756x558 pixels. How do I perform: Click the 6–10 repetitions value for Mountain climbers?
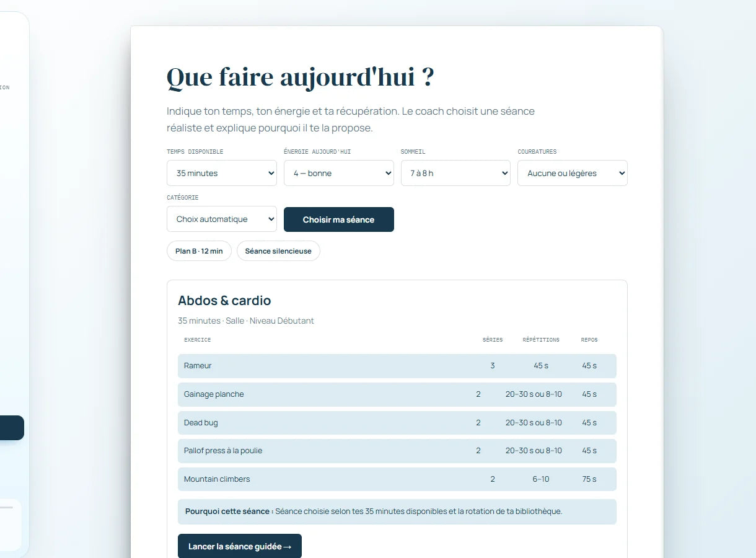pos(541,479)
